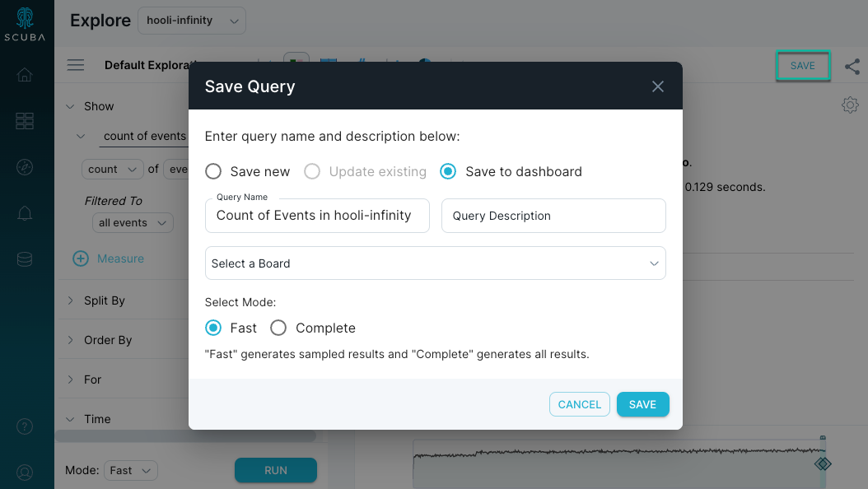
Task: Open notifications via the bell icon
Action: tap(24, 212)
